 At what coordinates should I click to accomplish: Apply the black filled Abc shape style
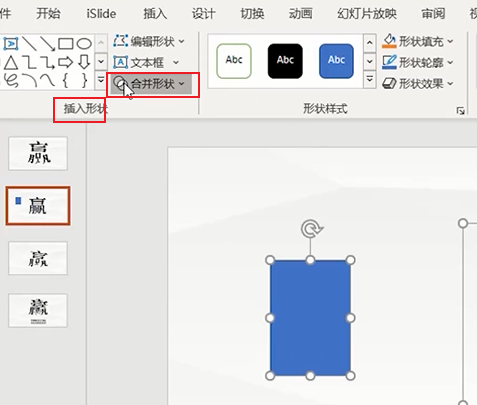click(285, 61)
